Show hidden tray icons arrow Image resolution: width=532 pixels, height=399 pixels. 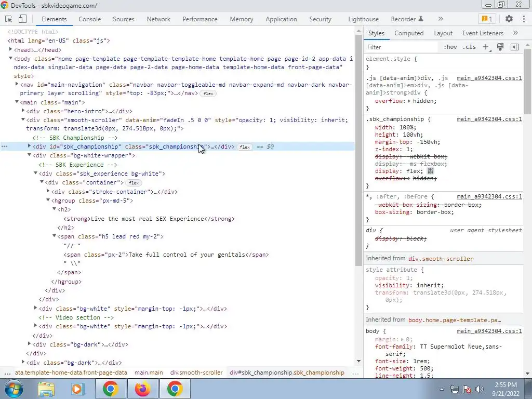click(442, 389)
